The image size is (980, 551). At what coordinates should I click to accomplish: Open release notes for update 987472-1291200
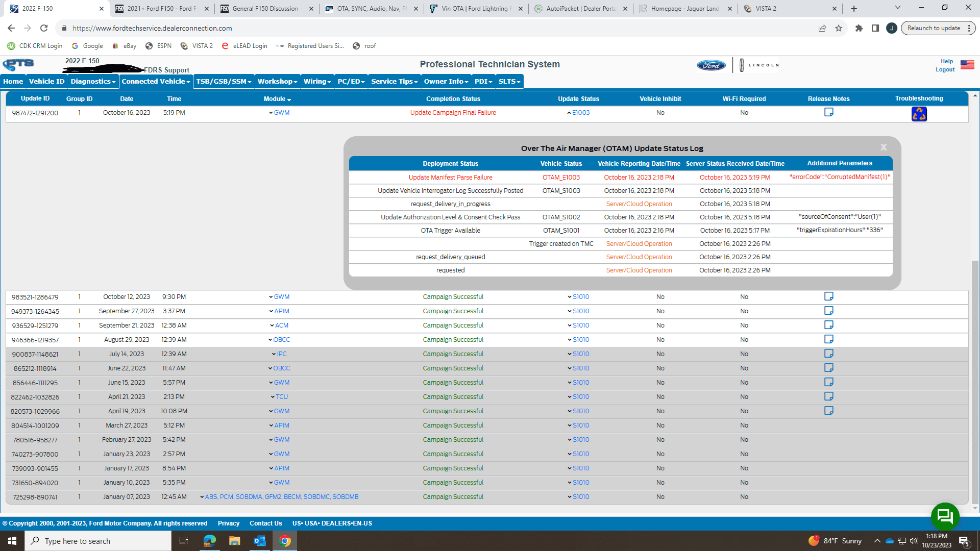(828, 112)
